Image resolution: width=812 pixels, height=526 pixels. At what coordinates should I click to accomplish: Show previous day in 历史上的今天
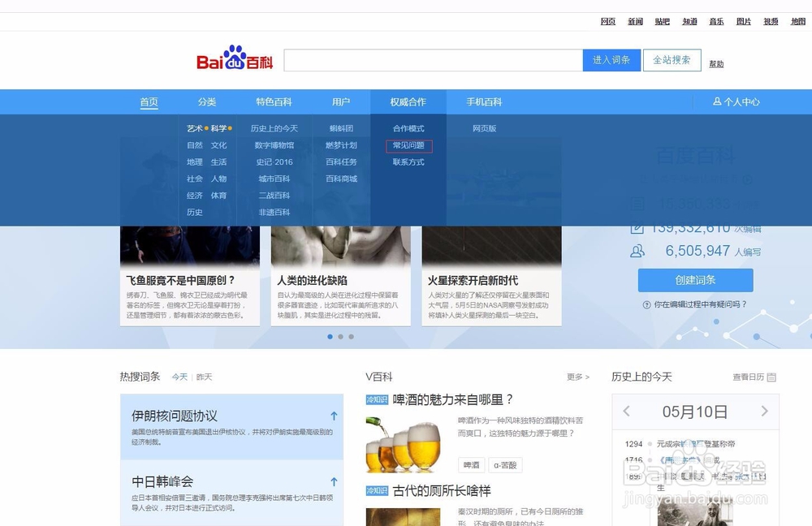(x=627, y=411)
